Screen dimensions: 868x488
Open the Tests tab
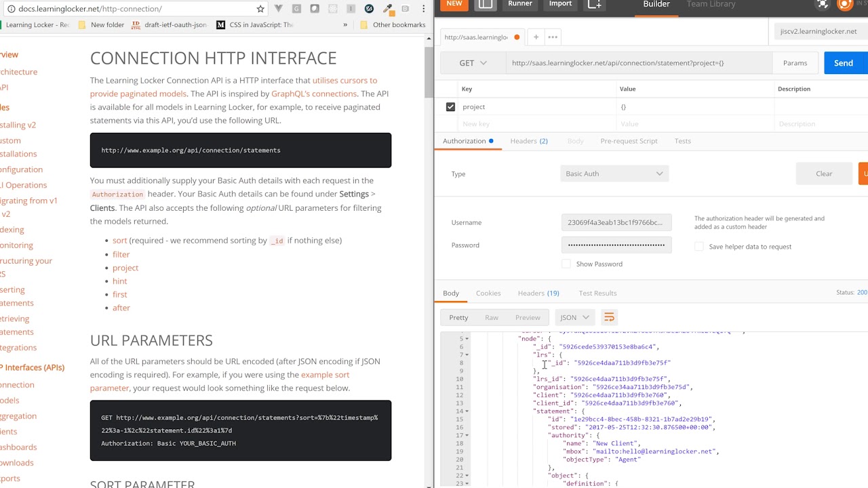click(683, 141)
